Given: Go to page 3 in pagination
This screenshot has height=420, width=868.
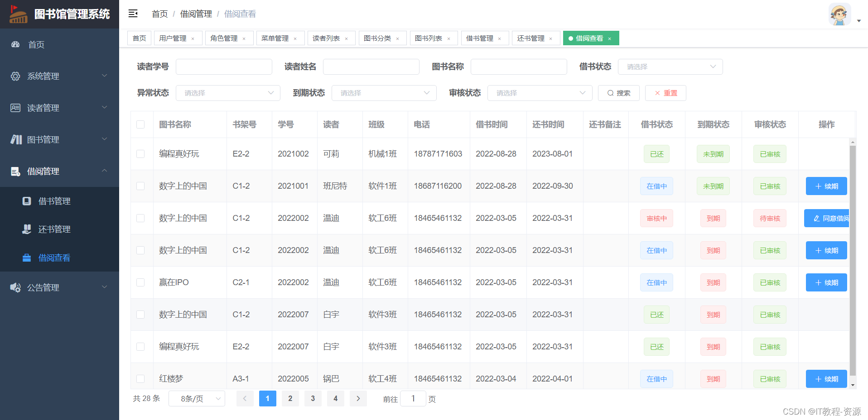Looking at the screenshot, I should tap(313, 398).
